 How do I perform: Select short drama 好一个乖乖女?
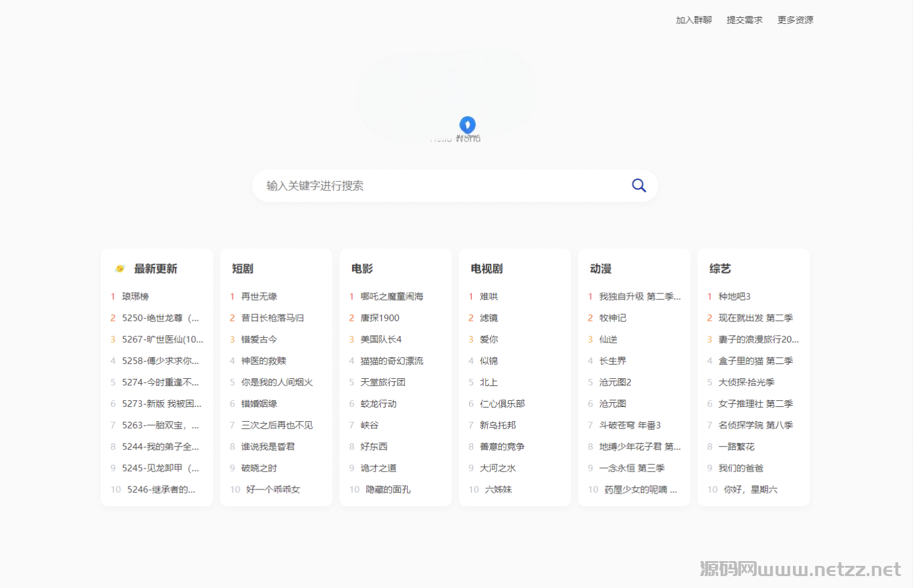click(x=273, y=490)
